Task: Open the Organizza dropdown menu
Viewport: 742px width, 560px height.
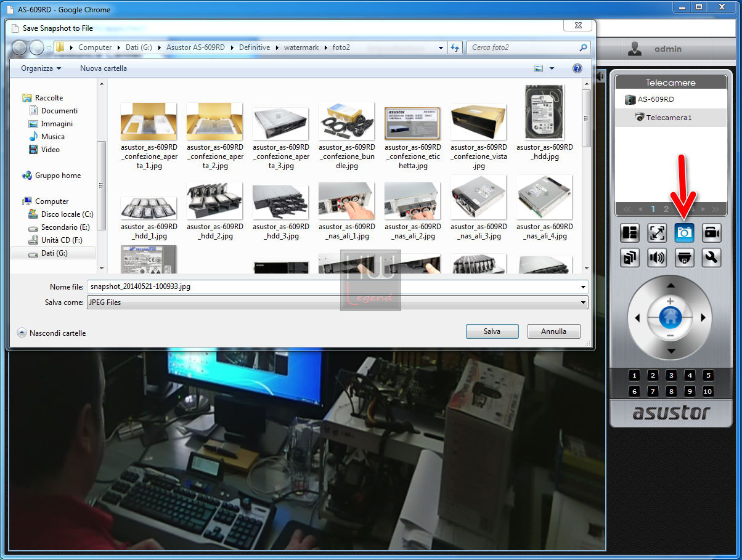Action: (x=41, y=68)
